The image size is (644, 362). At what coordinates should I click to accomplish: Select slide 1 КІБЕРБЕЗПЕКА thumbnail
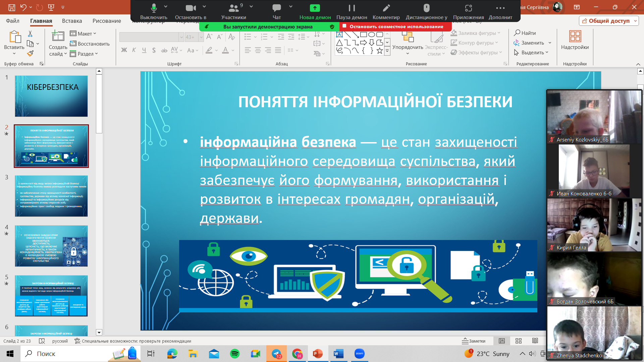tap(51, 96)
